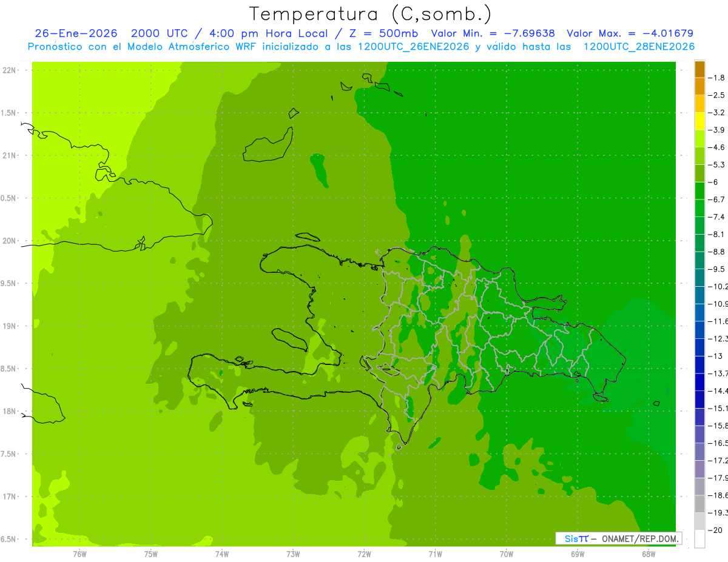Viewport: 728px width, 562px height.
Task: Click the '17N' latitude label
Action: 9,497
